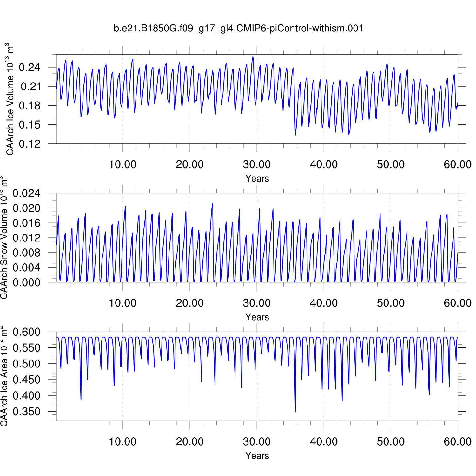Click the 0.000 tick label on snow volume axis
The height and width of the screenshot is (476, 476).
[x=26, y=282]
